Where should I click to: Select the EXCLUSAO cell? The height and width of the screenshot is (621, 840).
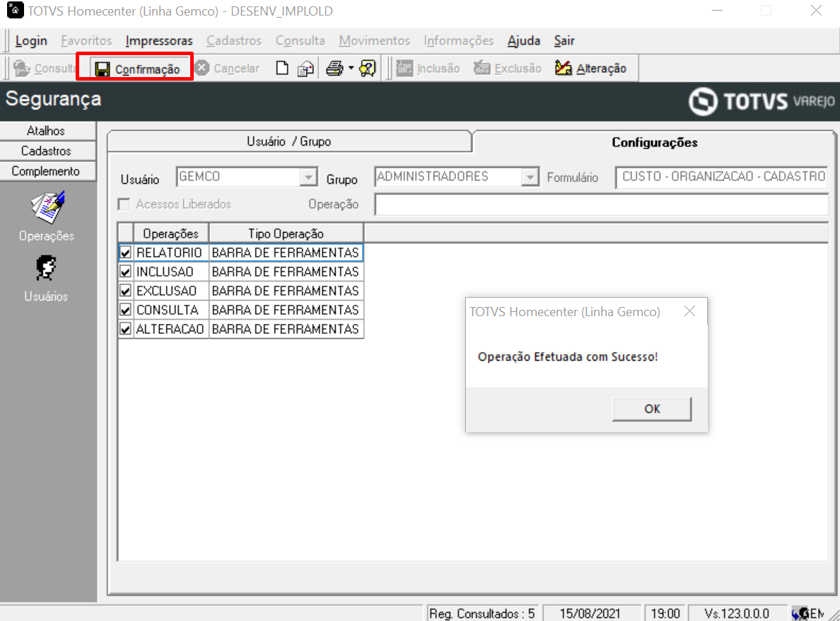[x=170, y=291]
